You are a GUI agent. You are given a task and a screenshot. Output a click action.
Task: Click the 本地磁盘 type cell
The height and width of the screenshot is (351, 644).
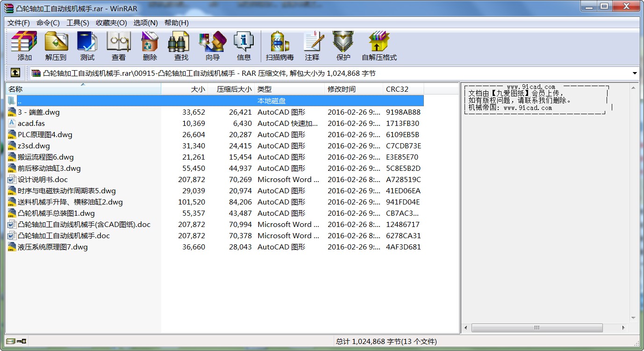(272, 101)
